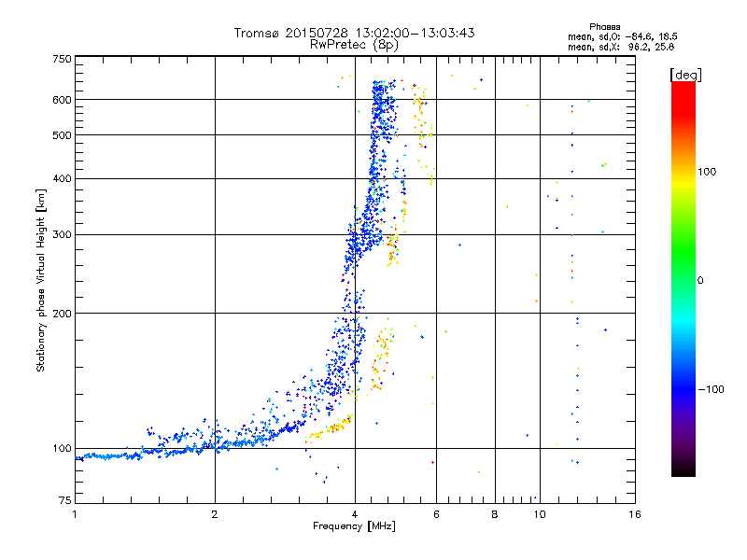This screenshot has height=560, width=747.
Task: Click the x-axis tick label '6'
Action: coord(436,514)
